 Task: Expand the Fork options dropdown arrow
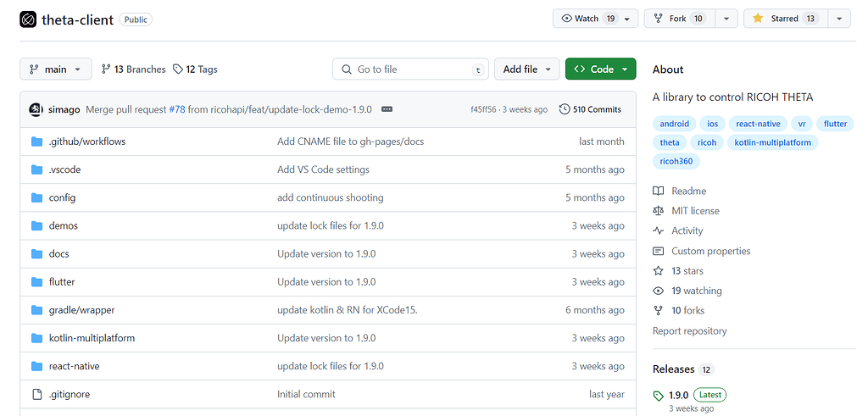click(726, 19)
